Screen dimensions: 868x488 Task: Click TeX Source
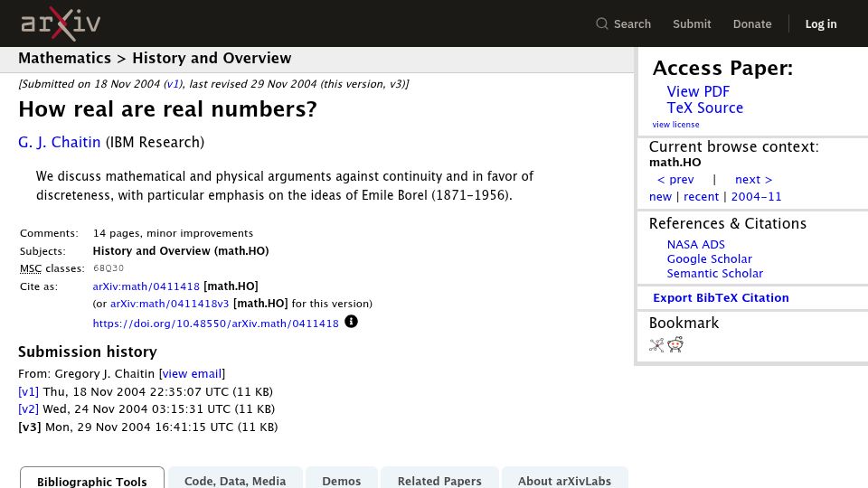pyautogui.click(x=704, y=108)
